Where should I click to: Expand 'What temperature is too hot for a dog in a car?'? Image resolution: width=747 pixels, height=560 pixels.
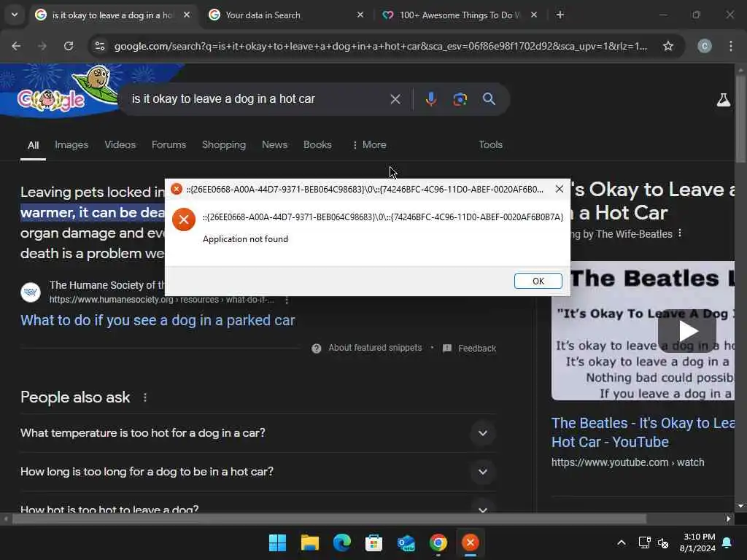(x=258, y=433)
